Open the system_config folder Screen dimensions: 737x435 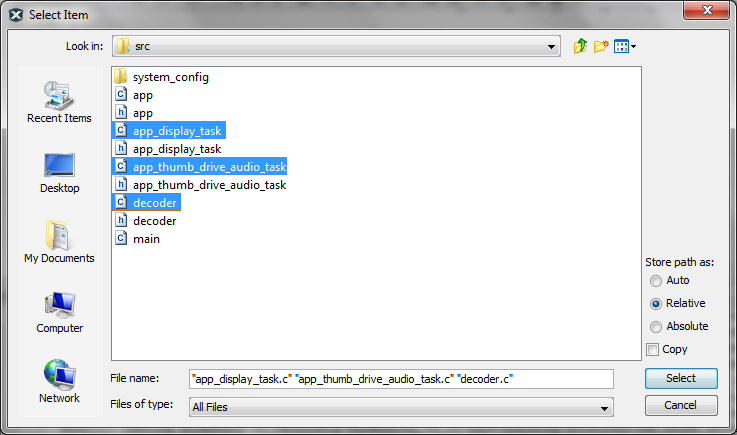170,77
